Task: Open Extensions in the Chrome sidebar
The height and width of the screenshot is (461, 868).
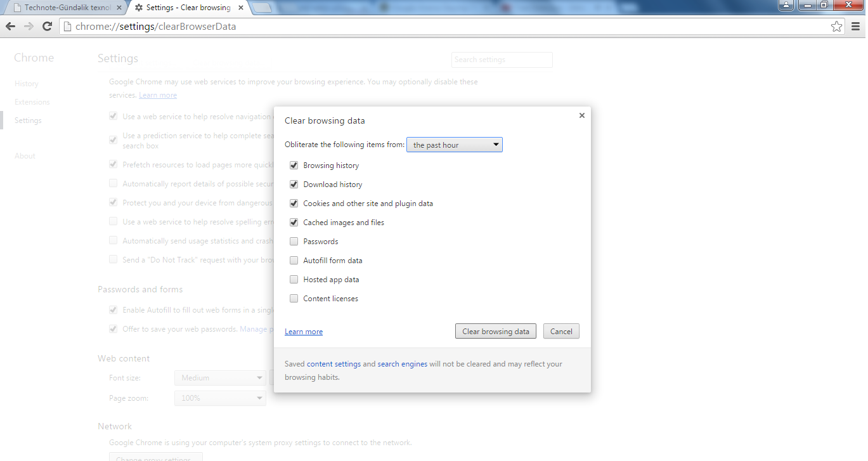Action: click(32, 102)
